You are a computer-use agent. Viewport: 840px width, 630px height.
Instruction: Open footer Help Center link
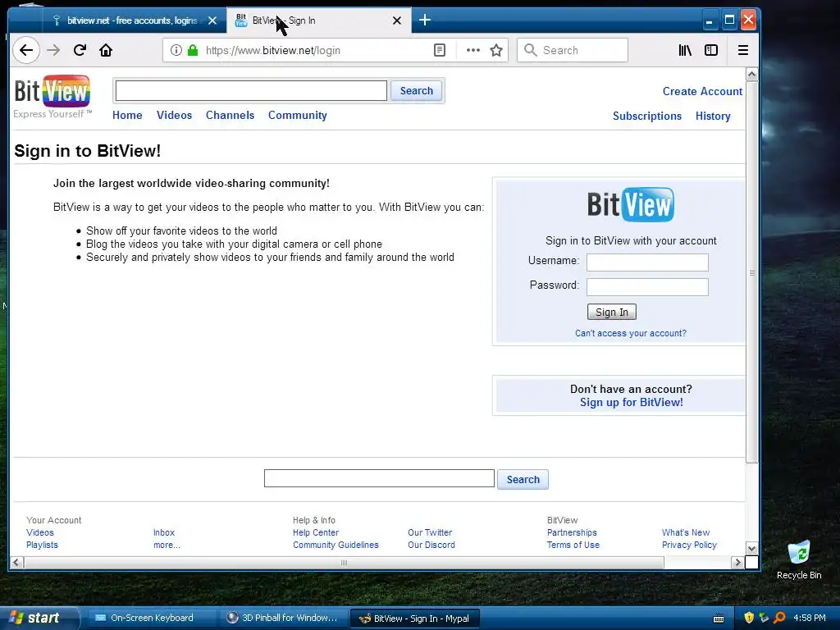pyautogui.click(x=316, y=532)
